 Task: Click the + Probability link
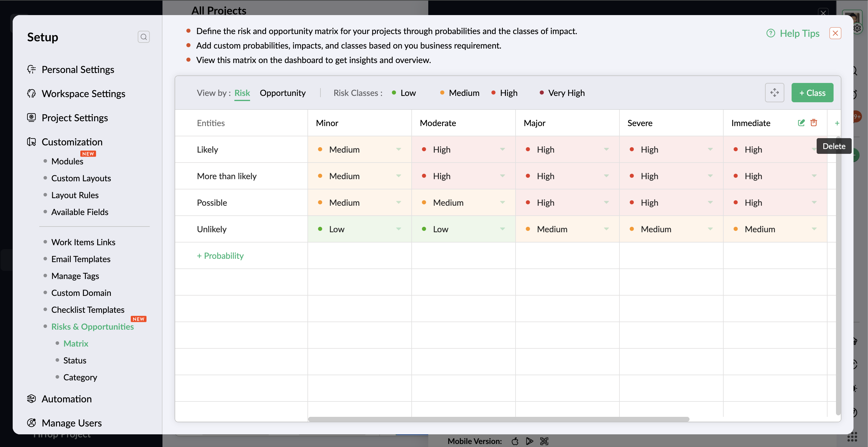click(220, 255)
